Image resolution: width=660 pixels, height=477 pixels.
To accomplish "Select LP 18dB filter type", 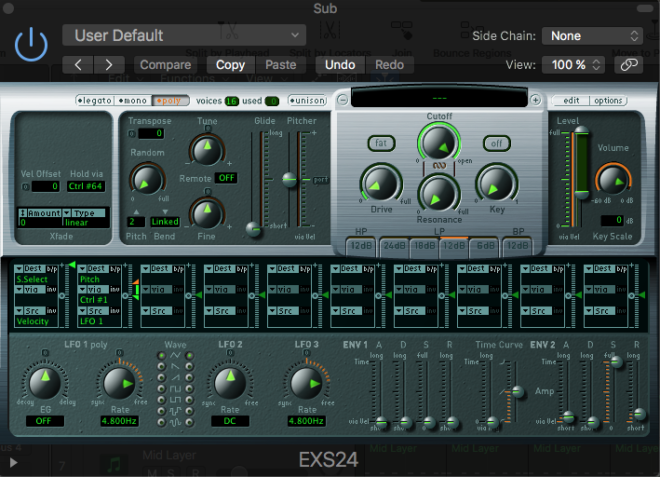I will point(424,246).
